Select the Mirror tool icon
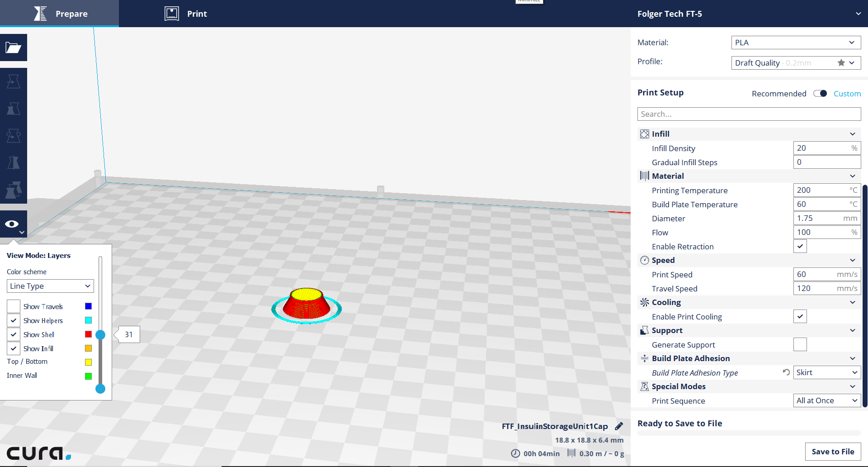 point(14,163)
